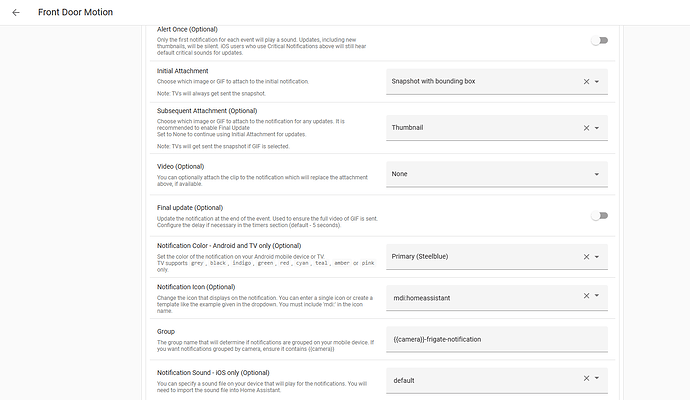The width and height of the screenshot is (690, 400).
Task: Expand the Notification Color dropdown arrow
Action: pyautogui.click(x=597, y=257)
